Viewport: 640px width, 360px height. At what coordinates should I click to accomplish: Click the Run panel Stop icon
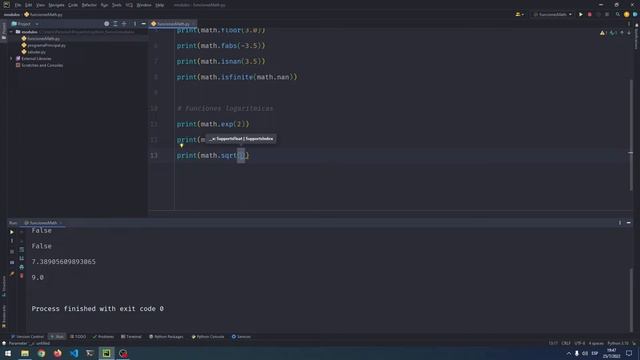click(12, 251)
